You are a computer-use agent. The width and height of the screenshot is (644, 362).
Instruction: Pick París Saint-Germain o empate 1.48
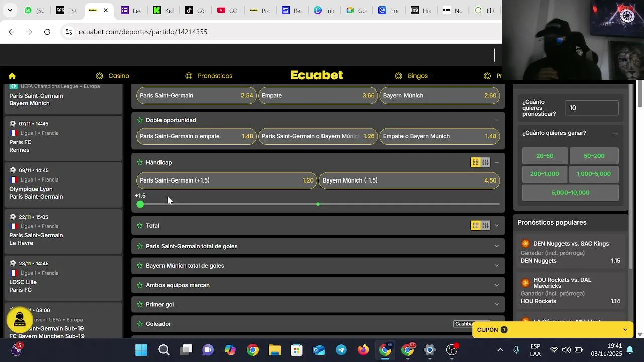pos(196,136)
